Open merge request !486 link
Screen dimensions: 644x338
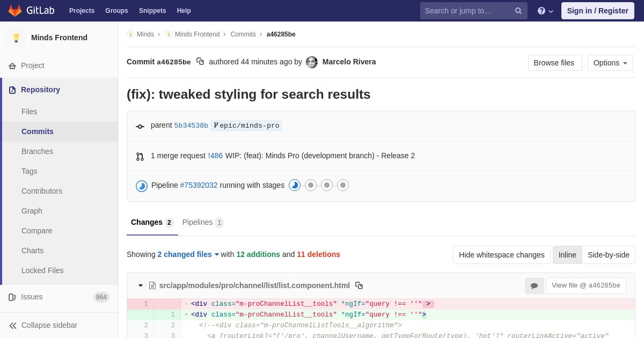click(x=215, y=156)
